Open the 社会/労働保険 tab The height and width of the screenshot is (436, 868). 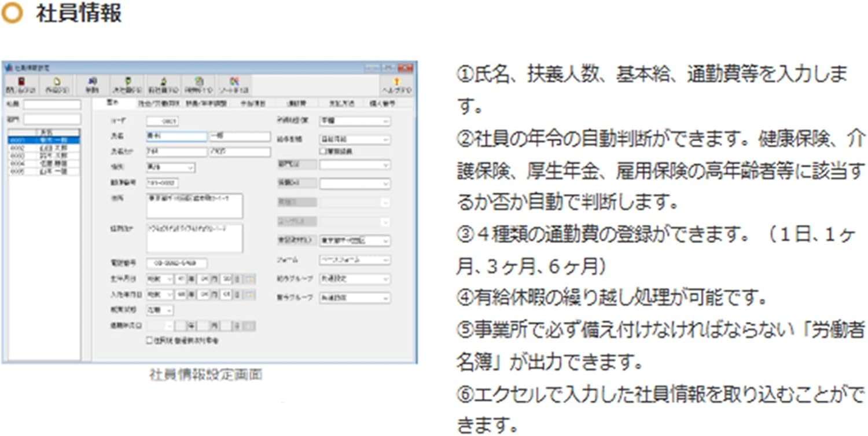click(x=159, y=104)
